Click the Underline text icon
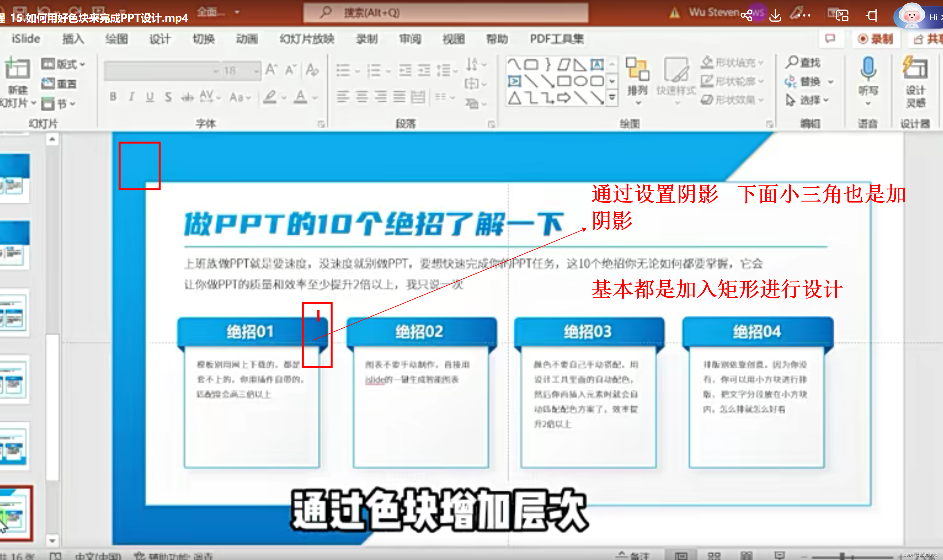 coord(150,97)
